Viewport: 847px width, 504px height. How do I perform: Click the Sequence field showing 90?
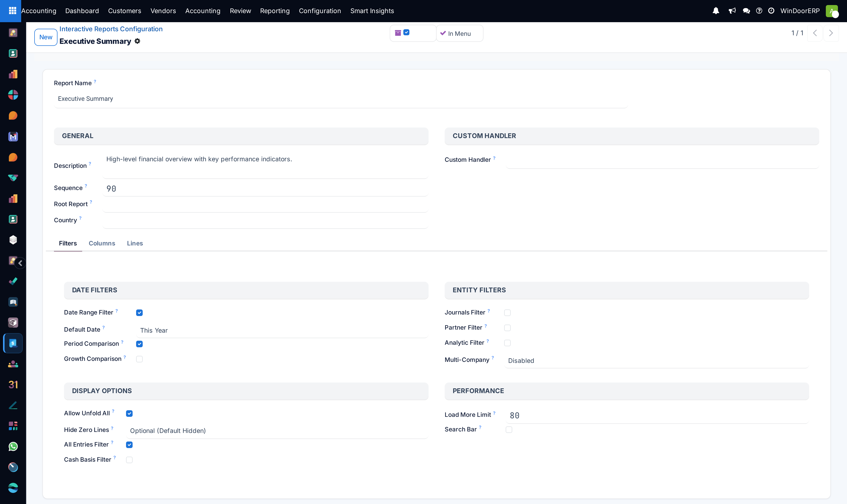click(265, 189)
